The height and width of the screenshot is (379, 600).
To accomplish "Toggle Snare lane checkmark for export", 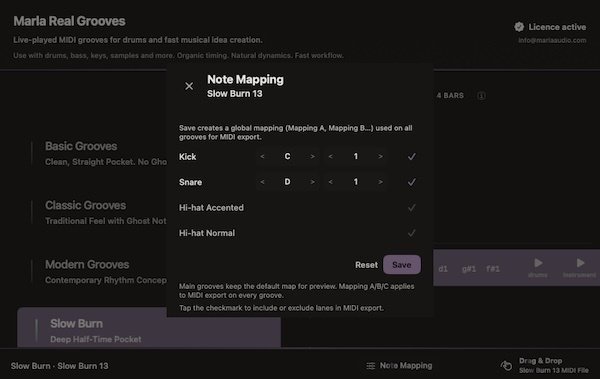I will tap(411, 182).
